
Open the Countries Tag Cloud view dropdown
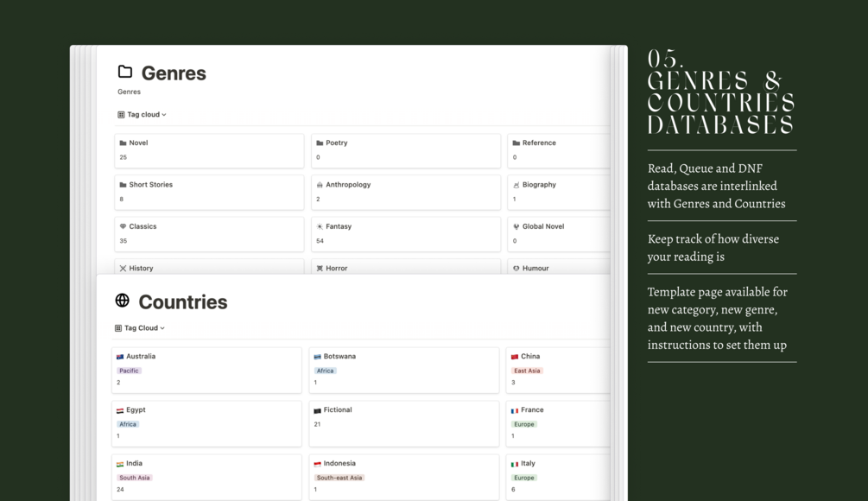pos(140,328)
